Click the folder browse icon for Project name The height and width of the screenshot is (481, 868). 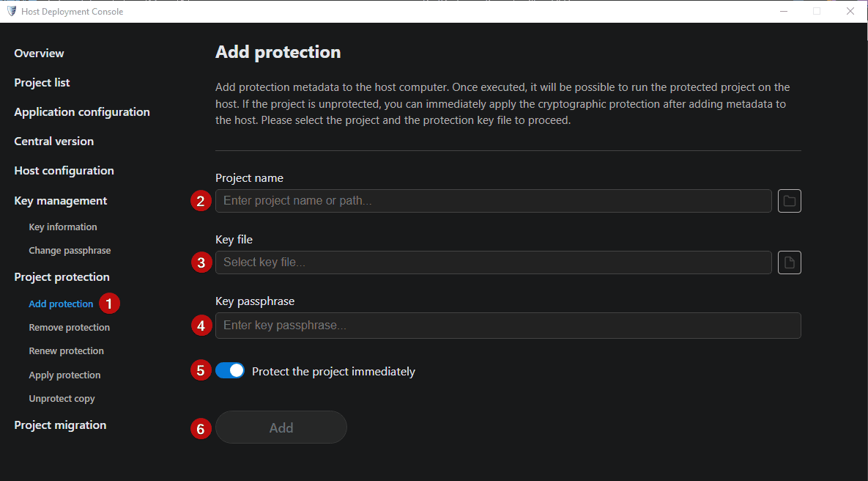(x=790, y=201)
